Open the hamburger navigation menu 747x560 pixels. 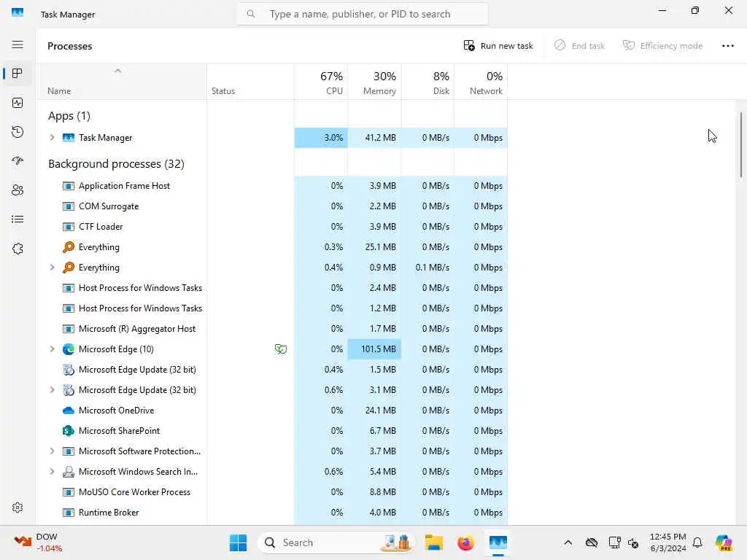pos(18,44)
